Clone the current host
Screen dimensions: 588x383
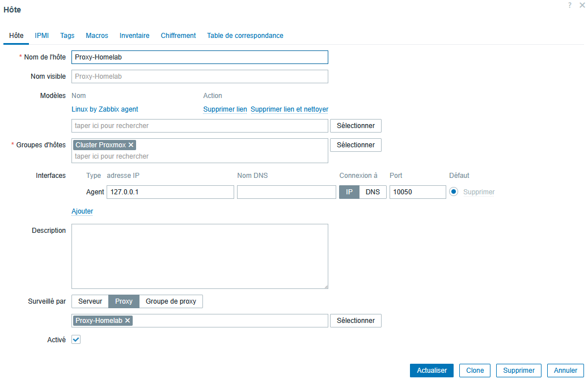pyautogui.click(x=475, y=370)
